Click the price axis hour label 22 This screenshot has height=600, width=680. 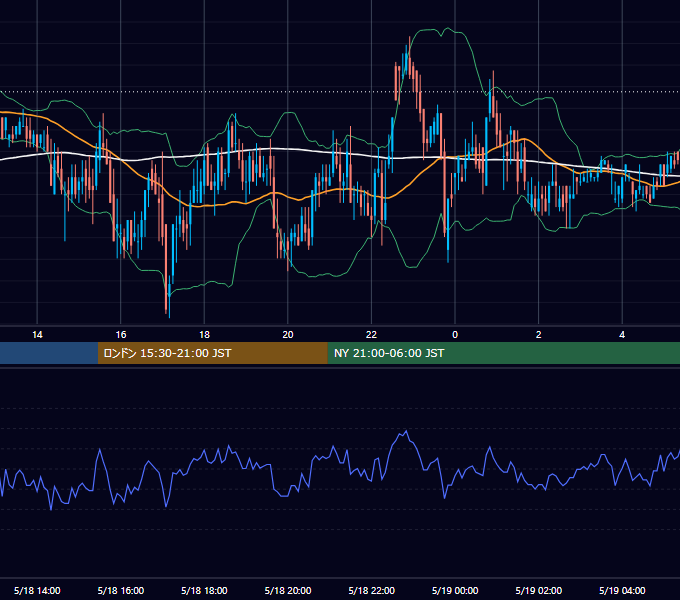point(371,335)
